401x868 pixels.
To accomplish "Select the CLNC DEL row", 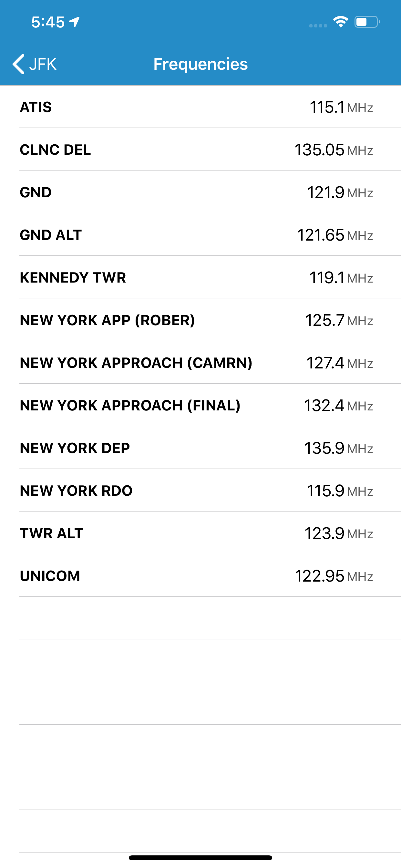I will [x=200, y=150].
